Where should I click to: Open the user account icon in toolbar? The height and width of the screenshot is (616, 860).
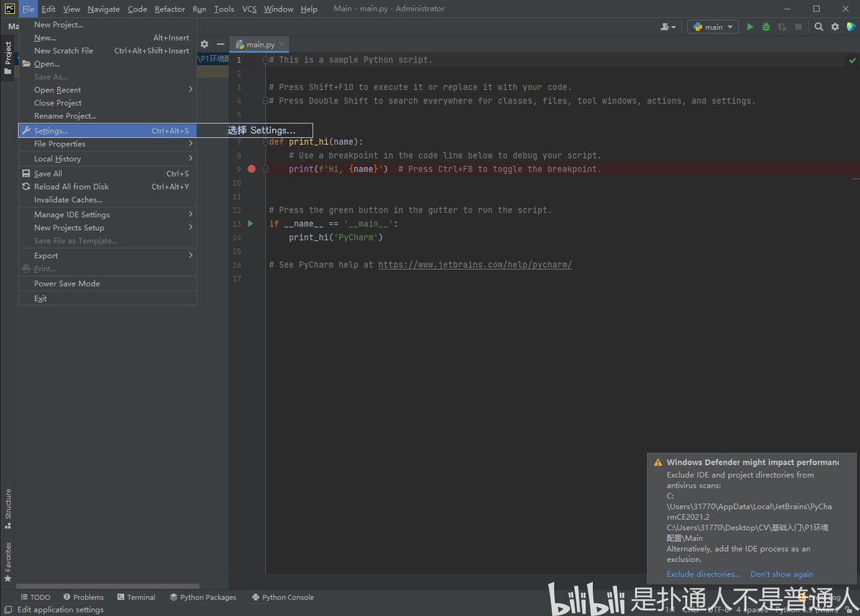pos(667,27)
